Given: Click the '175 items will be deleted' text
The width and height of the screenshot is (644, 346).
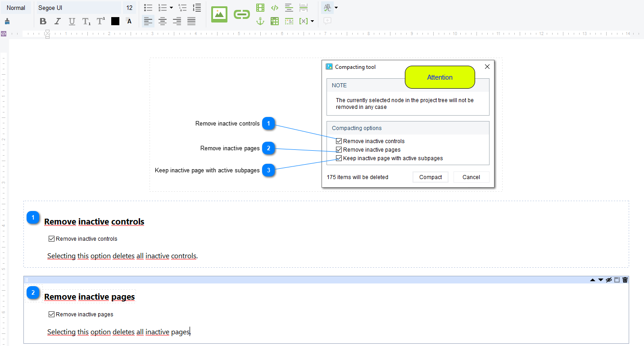Looking at the screenshot, I should coord(358,177).
